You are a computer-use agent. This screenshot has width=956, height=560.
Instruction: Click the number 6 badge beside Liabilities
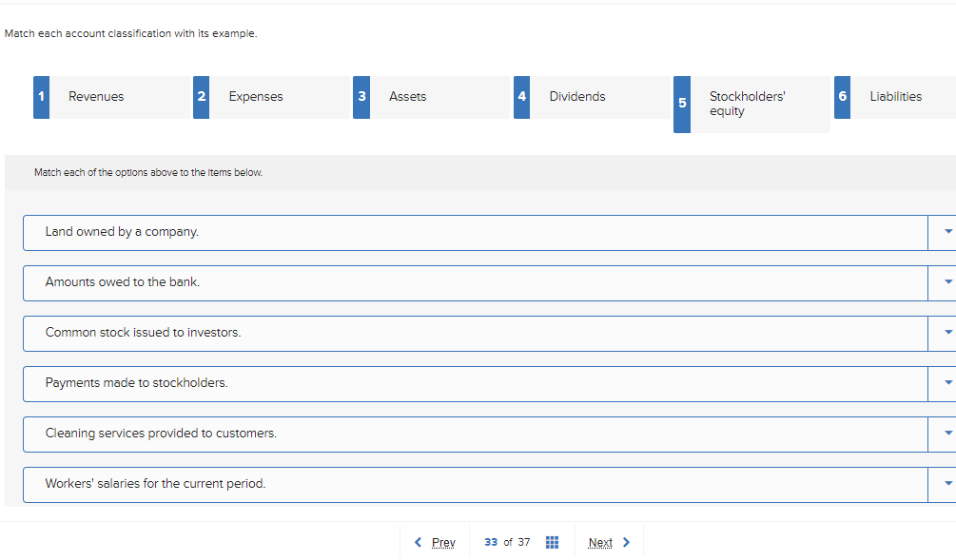tap(843, 96)
